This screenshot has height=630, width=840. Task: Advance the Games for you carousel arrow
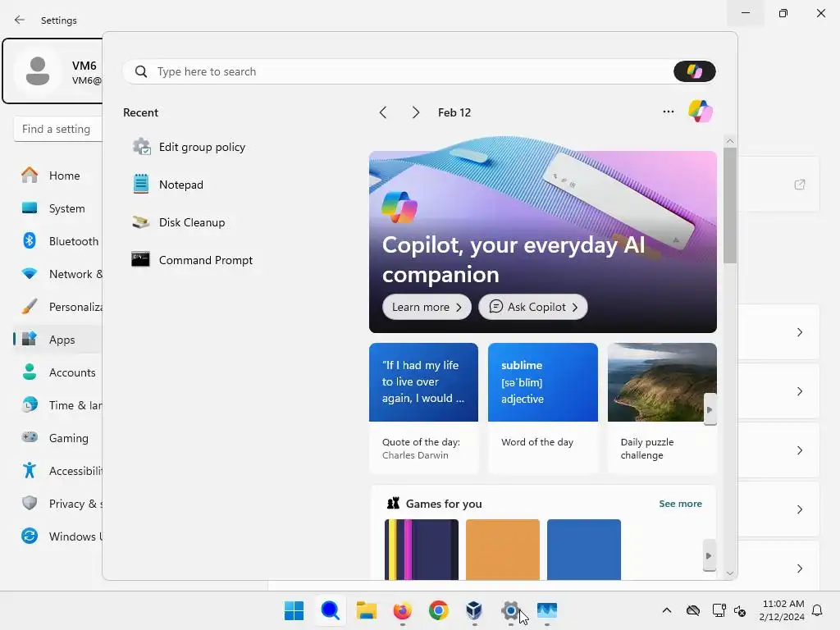pyautogui.click(x=710, y=555)
